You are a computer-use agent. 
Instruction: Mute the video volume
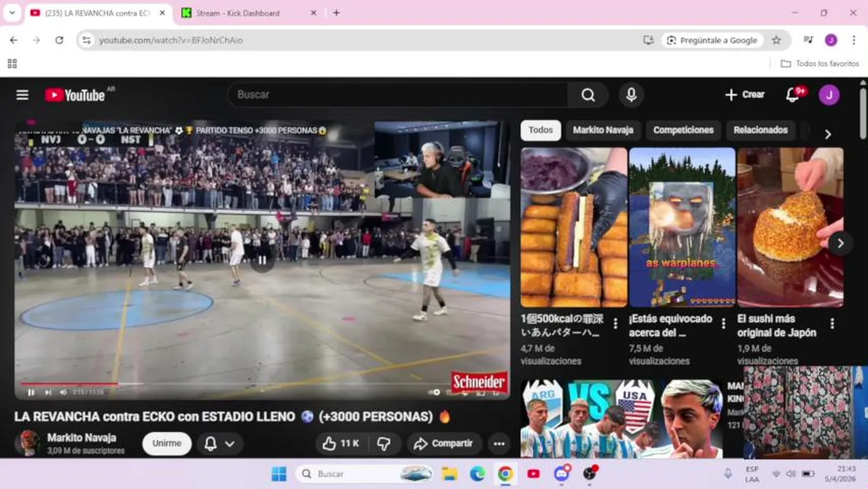(x=63, y=392)
